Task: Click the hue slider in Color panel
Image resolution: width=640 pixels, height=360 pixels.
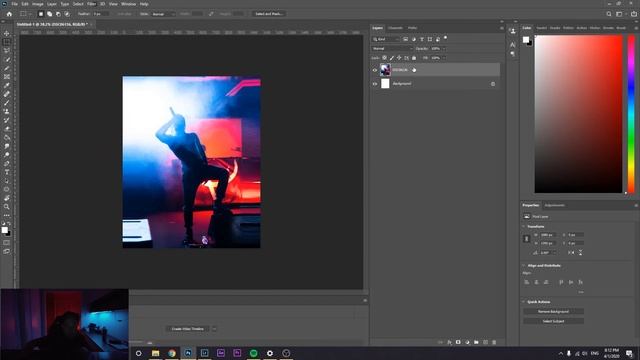Action: pos(631,114)
